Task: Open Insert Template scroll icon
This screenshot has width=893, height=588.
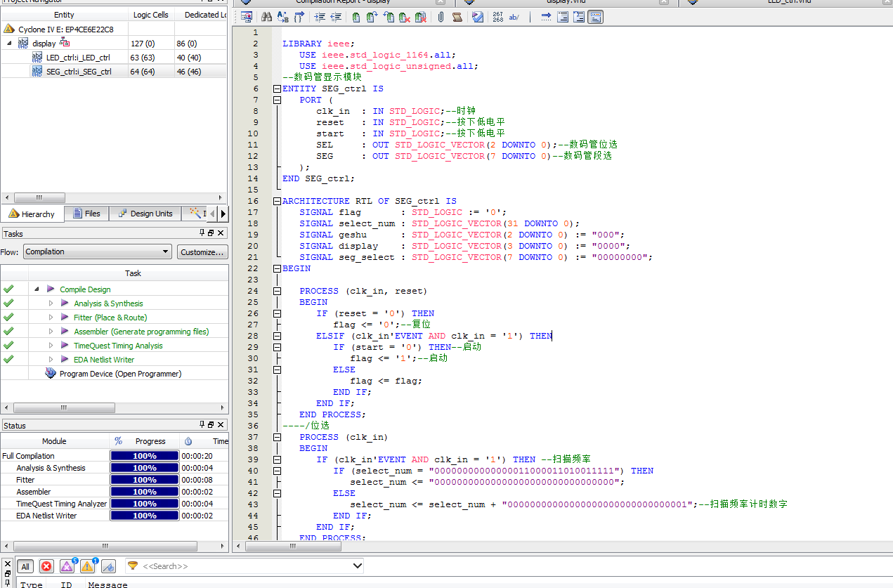Action: click(x=457, y=17)
